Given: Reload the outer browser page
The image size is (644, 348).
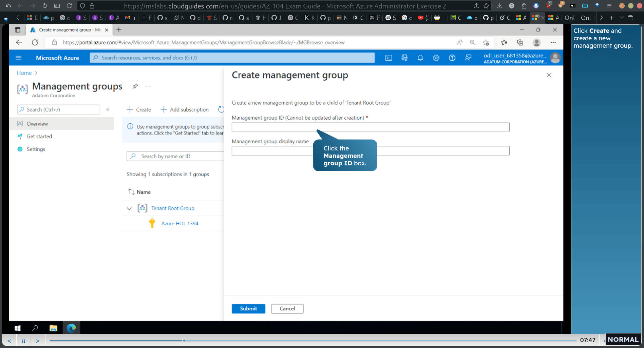Looking at the screenshot, I should coord(69,6).
